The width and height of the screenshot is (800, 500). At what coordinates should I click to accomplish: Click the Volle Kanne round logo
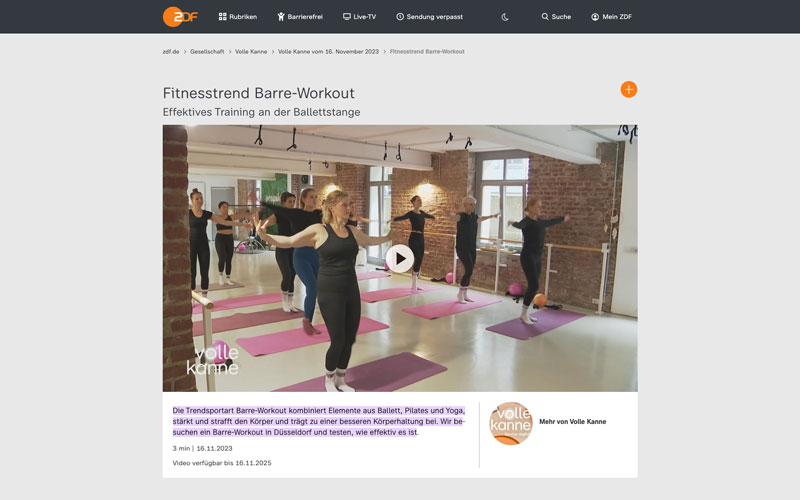click(x=510, y=423)
